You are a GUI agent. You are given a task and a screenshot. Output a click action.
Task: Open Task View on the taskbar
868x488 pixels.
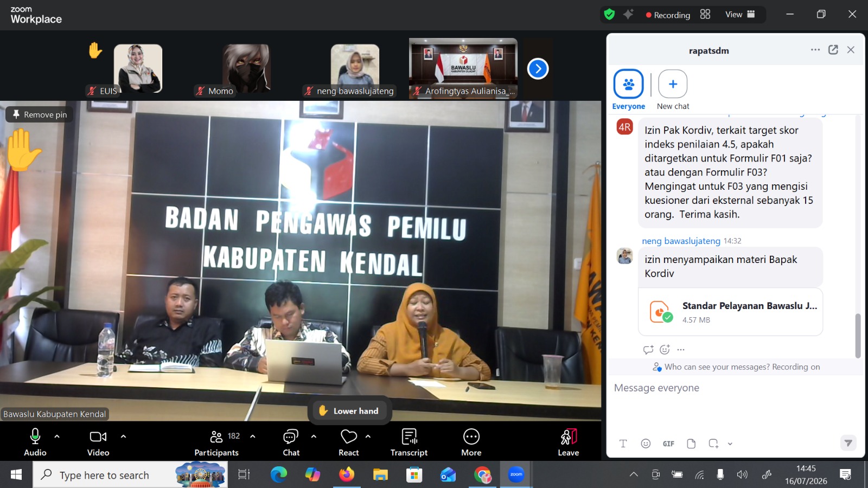pos(244,475)
